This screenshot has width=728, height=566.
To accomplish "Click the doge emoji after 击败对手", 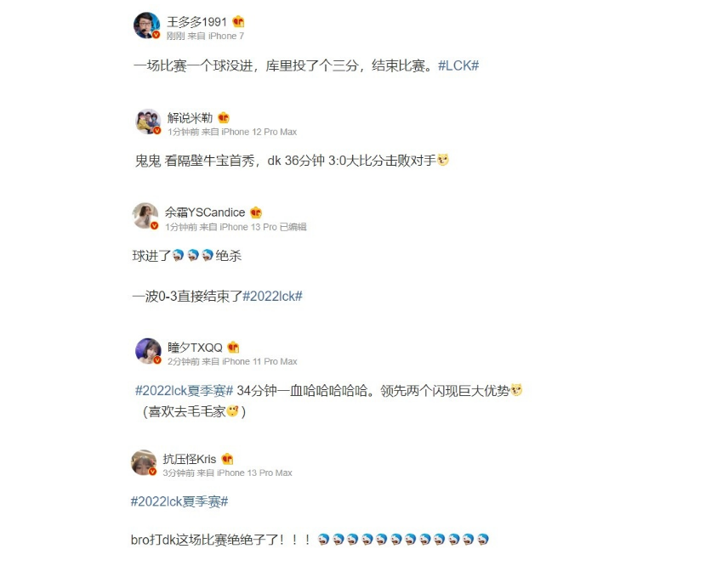I will pos(443,160).
